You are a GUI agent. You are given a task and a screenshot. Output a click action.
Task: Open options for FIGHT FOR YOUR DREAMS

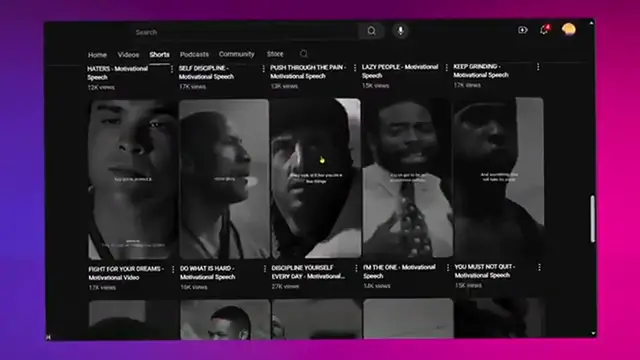pos(173,269)
